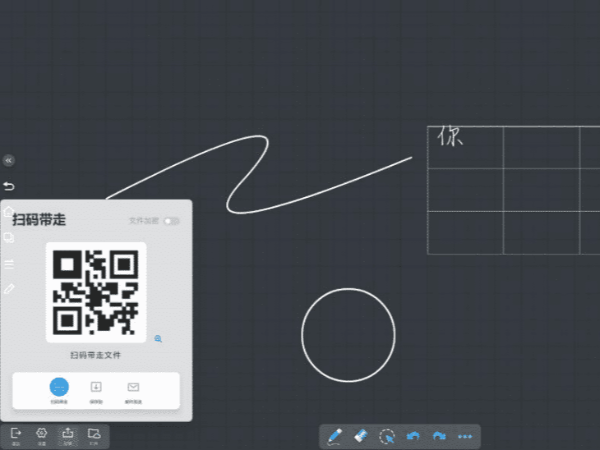The height and width of the screenshot is (450, 600).
Task: Click the back arrow in left sidebar
Action: [x=9, y=187]
